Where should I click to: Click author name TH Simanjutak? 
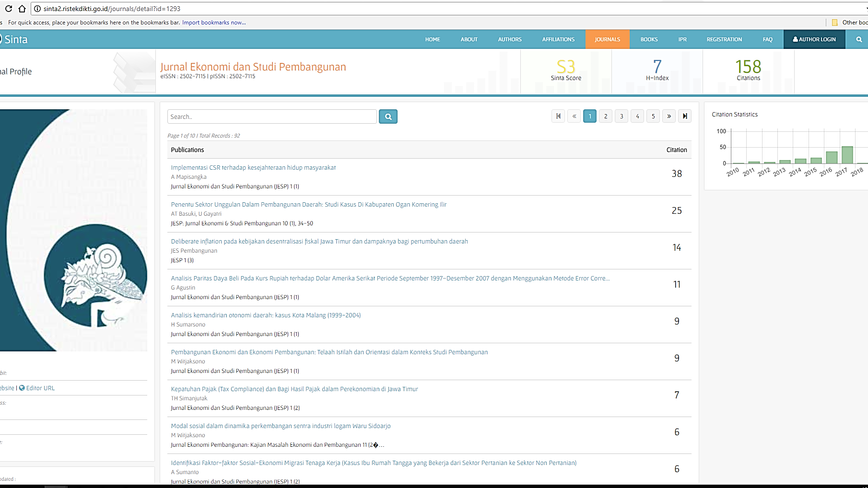click(x=189, y=398)
